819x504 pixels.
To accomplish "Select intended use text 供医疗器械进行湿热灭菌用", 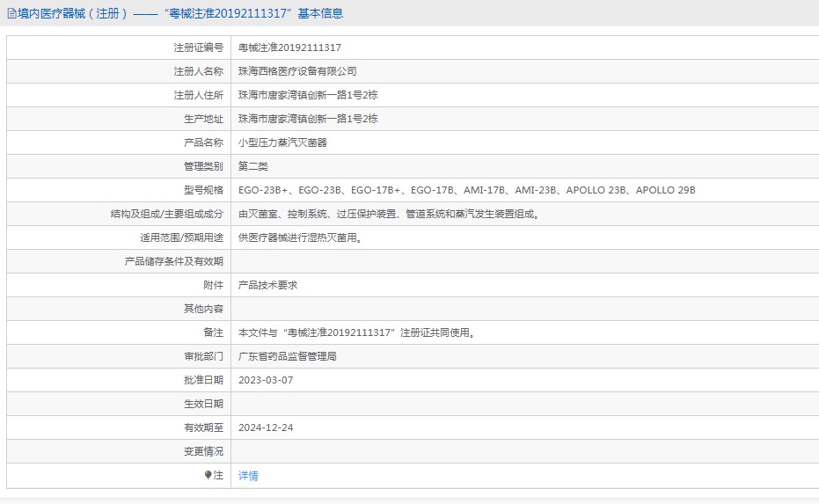I will [x=300, y=237].
